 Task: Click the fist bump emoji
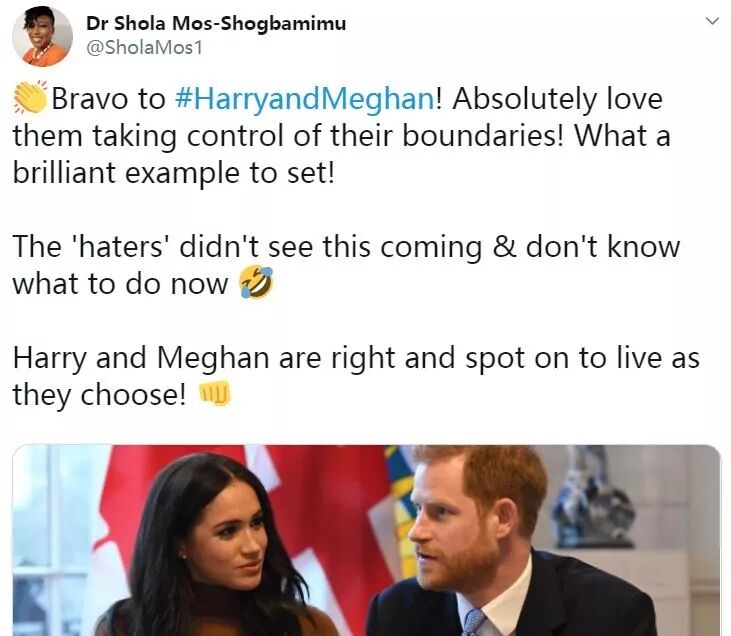pos(214,393)
